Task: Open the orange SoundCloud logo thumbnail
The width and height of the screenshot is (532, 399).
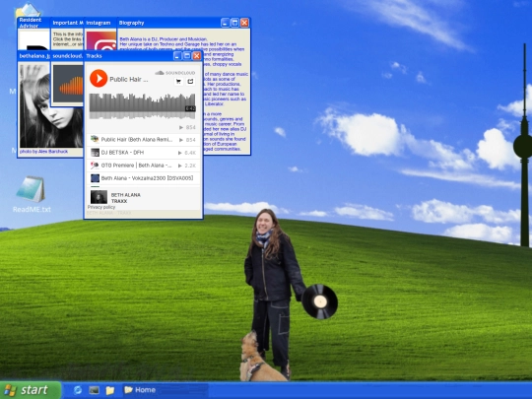Action: 68,84
